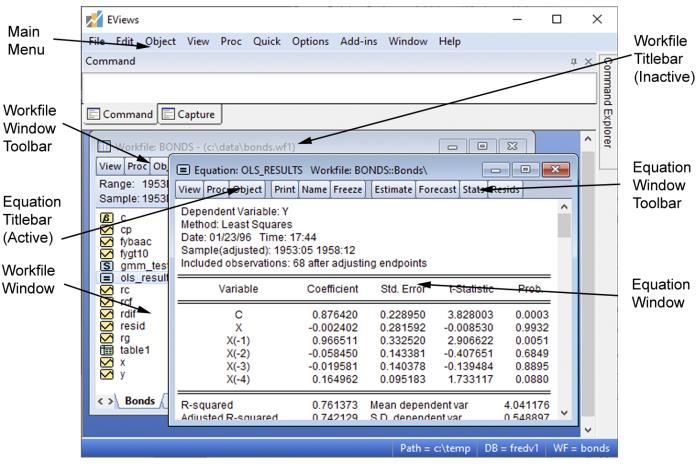Image resolution: width=696 pixels, height=470 pixels.
Task: Maximize the Workfile BONDS window
Action: [482, 146]
